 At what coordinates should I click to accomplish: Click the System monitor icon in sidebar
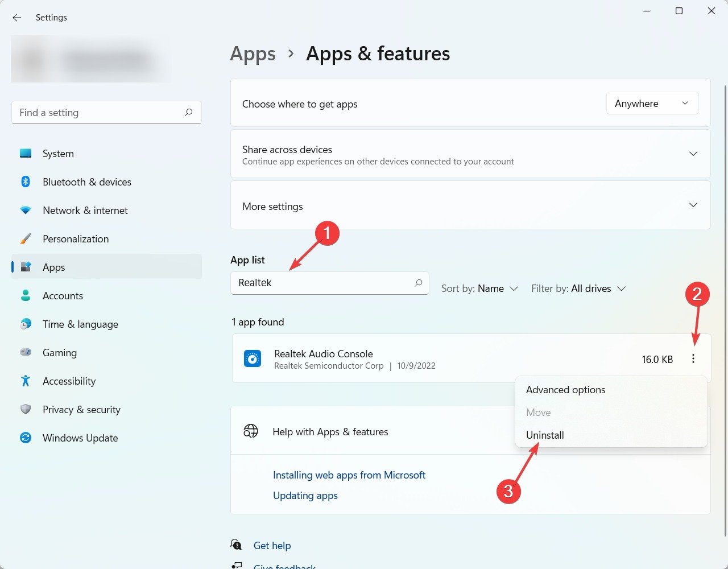(26, 154)
